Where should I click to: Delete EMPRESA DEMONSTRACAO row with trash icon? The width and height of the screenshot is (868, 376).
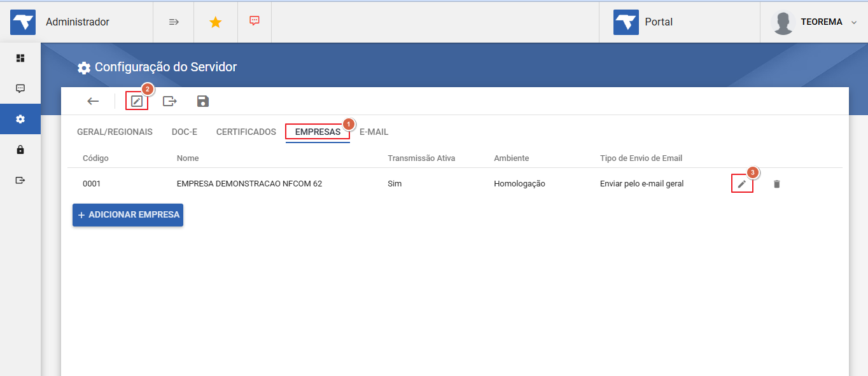pos(776,184)
